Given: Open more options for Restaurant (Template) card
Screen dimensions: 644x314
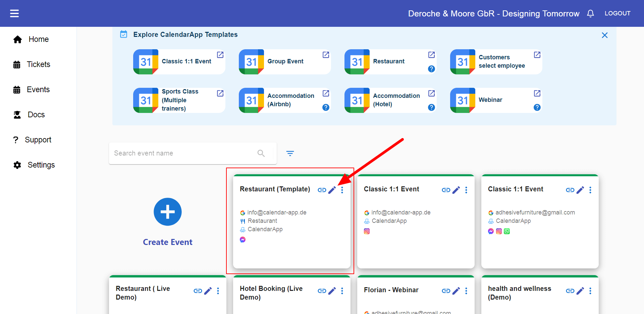Looking at the screenshot, I should pyautogui.click(x=342, y=190).
